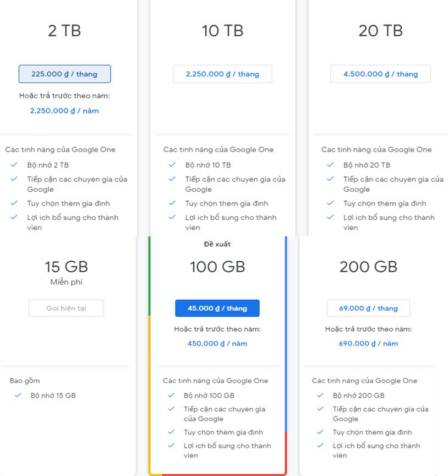448x476 pixels.
Task: Select the 69.000 ₫ / tháng button
Action: coord(368,309)
